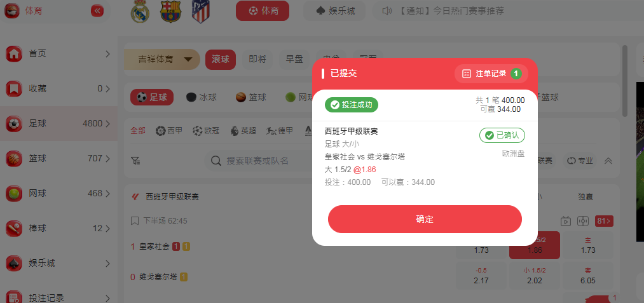Screen dimensions: 644x303
Task: Click the announcement speaker icon
Action: (x=387, y=11)
